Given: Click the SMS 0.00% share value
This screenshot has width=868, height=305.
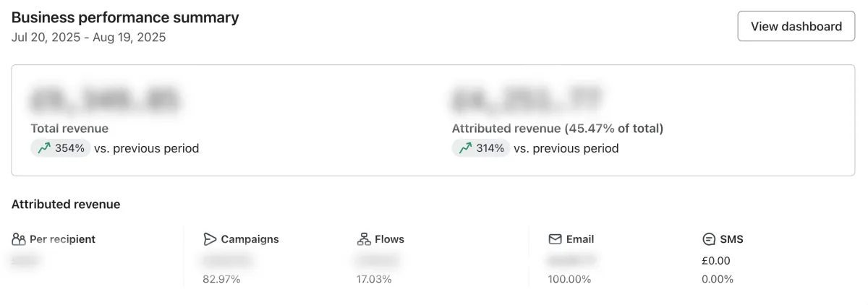Looking at the screenshot, I should [718, 279].
